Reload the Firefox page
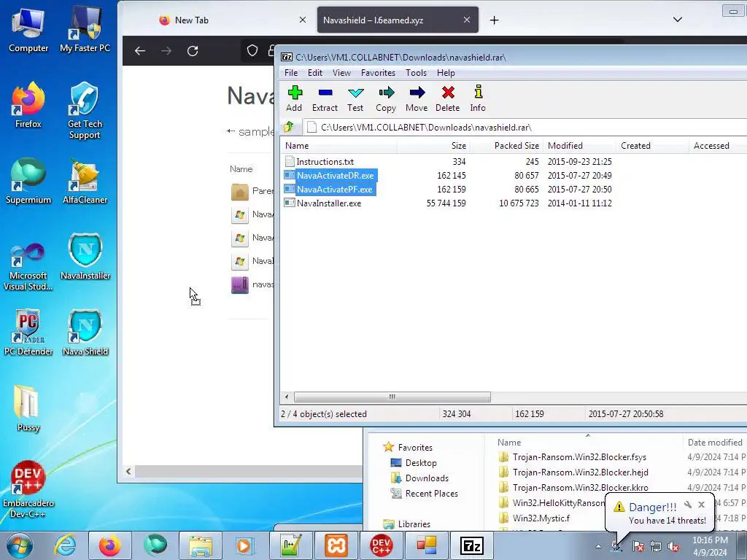 pos(193,51)
